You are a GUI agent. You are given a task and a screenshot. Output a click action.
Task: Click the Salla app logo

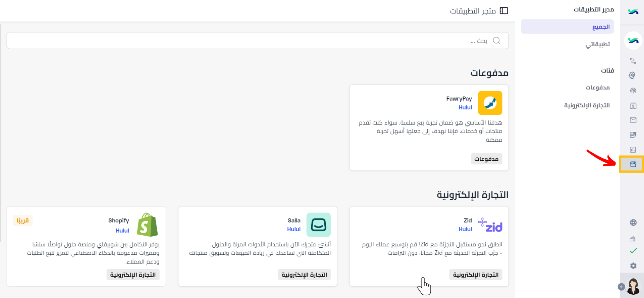coord(319,225)
